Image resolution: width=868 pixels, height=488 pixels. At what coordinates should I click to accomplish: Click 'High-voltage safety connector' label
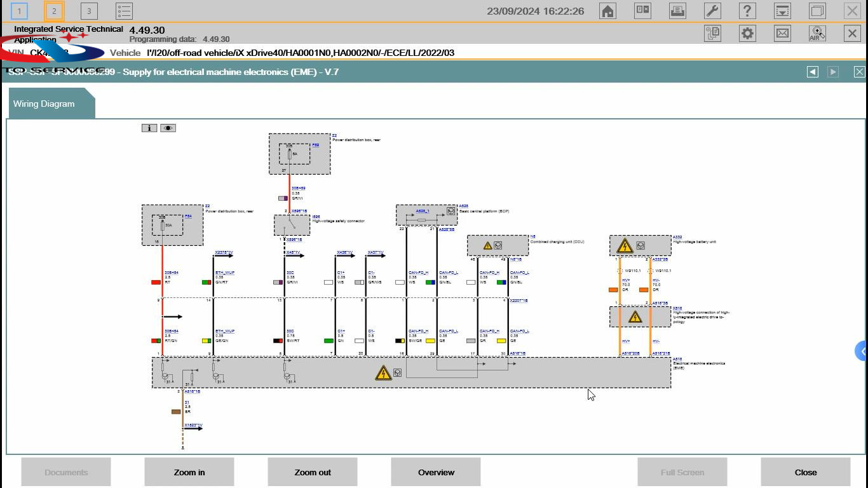point(338,221)
